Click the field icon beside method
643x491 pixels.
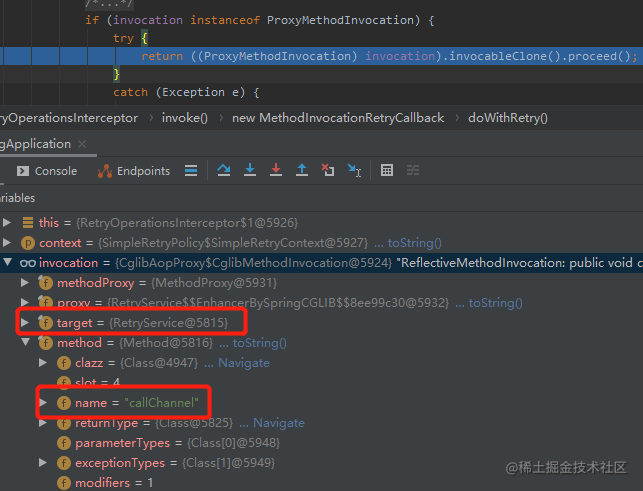click(45, 343)
